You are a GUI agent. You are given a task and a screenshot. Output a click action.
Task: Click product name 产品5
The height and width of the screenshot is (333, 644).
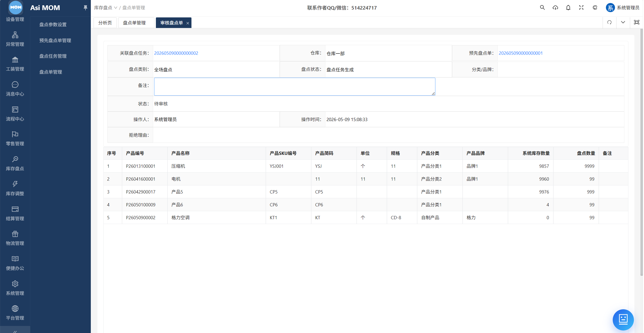pos(177,192)
